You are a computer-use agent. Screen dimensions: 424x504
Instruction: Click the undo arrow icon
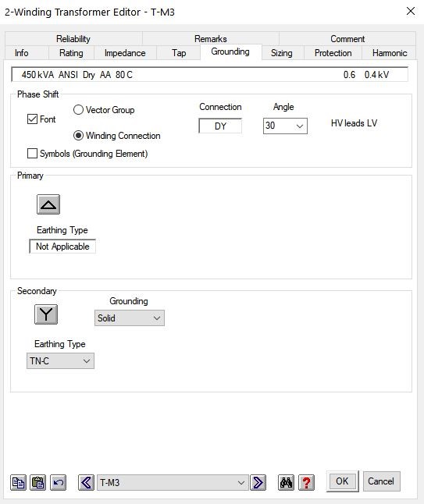coord(59,482)
